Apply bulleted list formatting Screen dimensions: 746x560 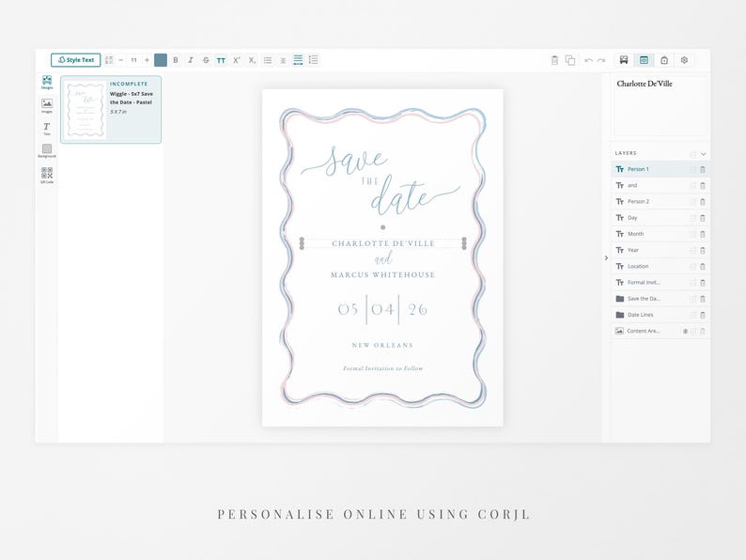point(268,60)
